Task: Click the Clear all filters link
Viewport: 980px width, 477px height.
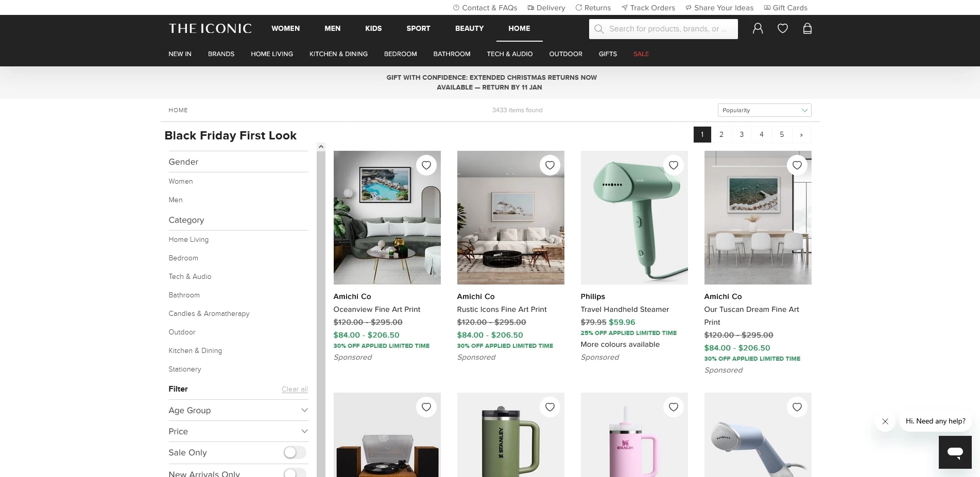Action: tap(295, 389)
